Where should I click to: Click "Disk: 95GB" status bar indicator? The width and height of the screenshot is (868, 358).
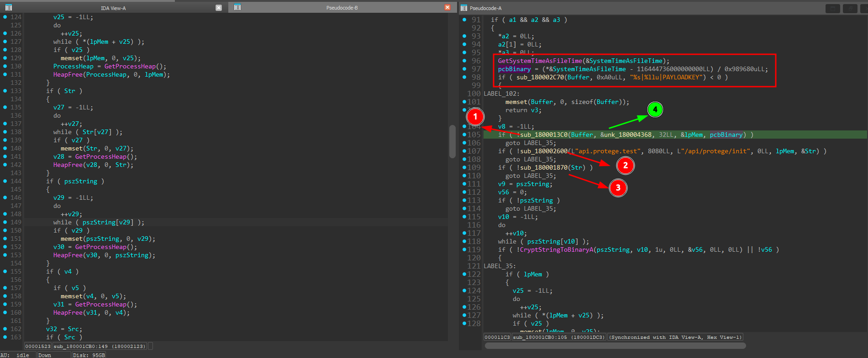point(89,355)
